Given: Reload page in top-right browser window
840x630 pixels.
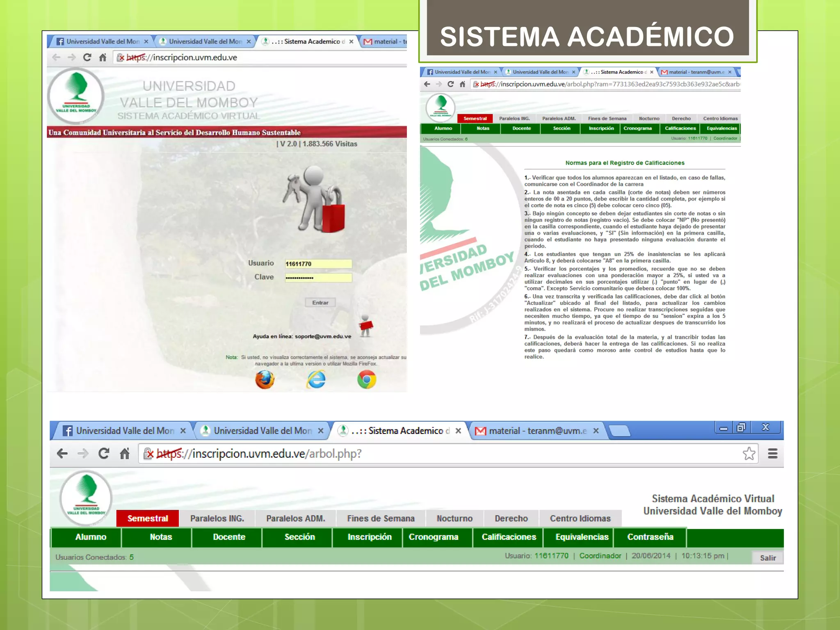Looking at the screenshot, I should [450, 84].
